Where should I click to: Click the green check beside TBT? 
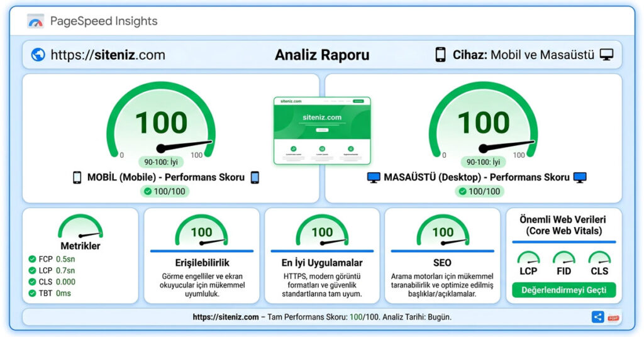pos(32,293)
